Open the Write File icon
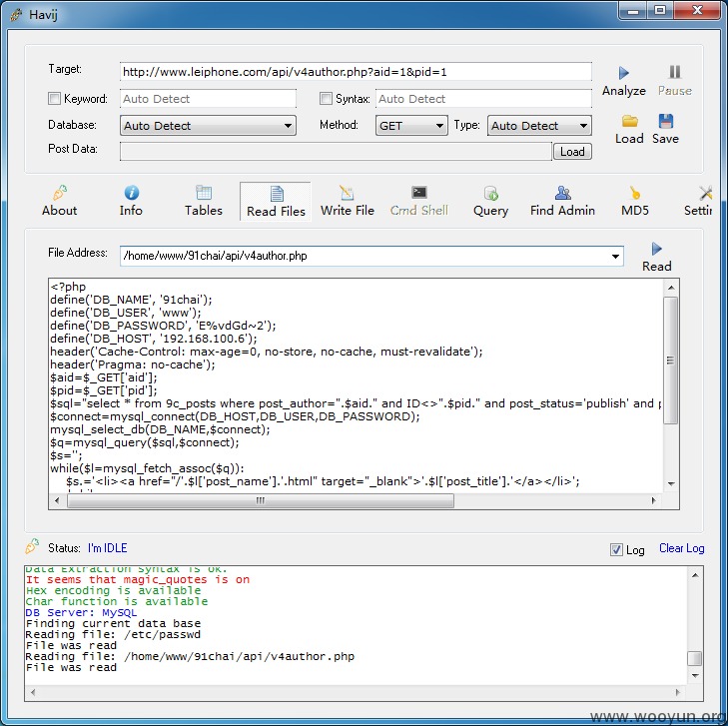This screenshot has height=726, width=728. tap(347, 192)
